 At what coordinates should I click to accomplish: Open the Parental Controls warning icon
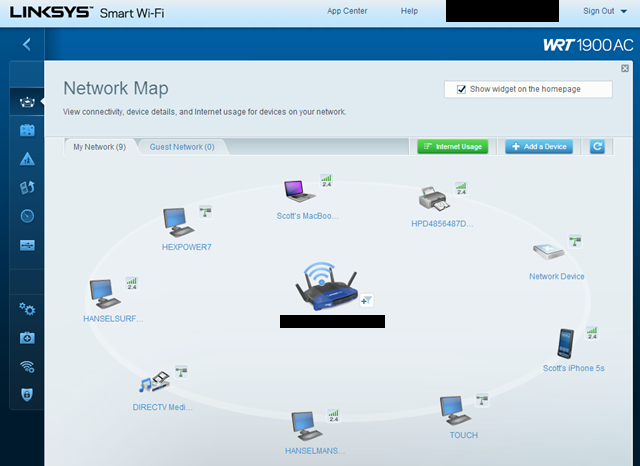pos(27,159)
